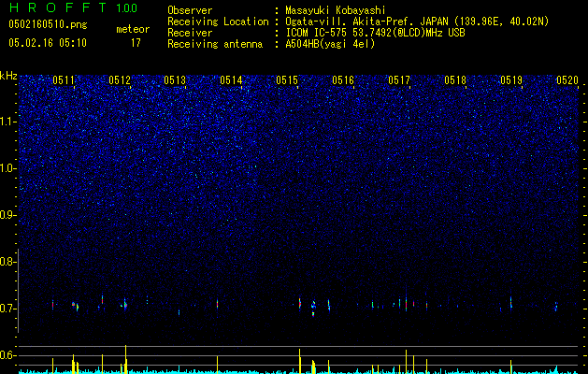588x374 pixels.
Task: Click the 1.1 kHz axis label
Action: (8, 122)
